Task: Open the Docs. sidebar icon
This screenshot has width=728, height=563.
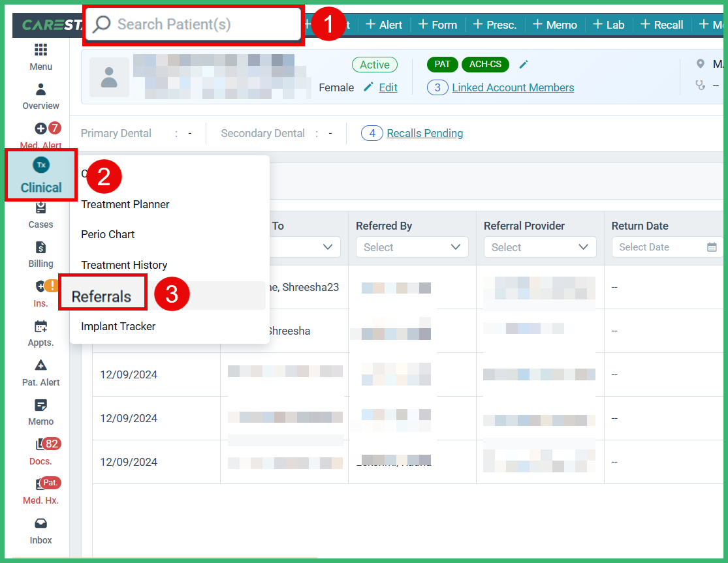Action: pyautogui.click(x=41, y=445)
